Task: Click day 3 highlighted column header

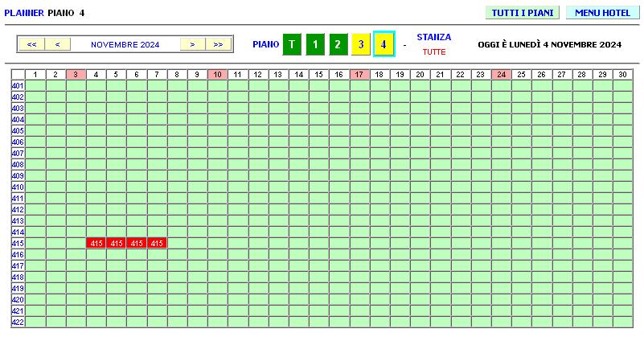Action: 76,74
